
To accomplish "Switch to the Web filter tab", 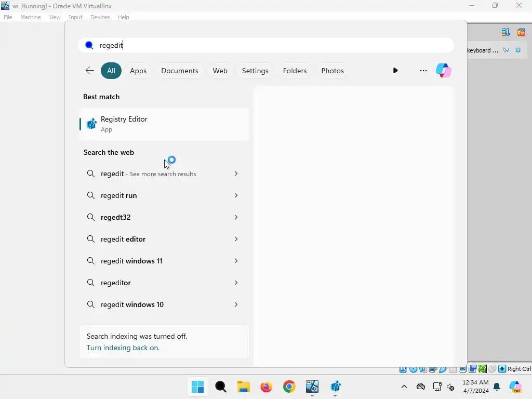I will pyautogui.click(x=220, y=71).
